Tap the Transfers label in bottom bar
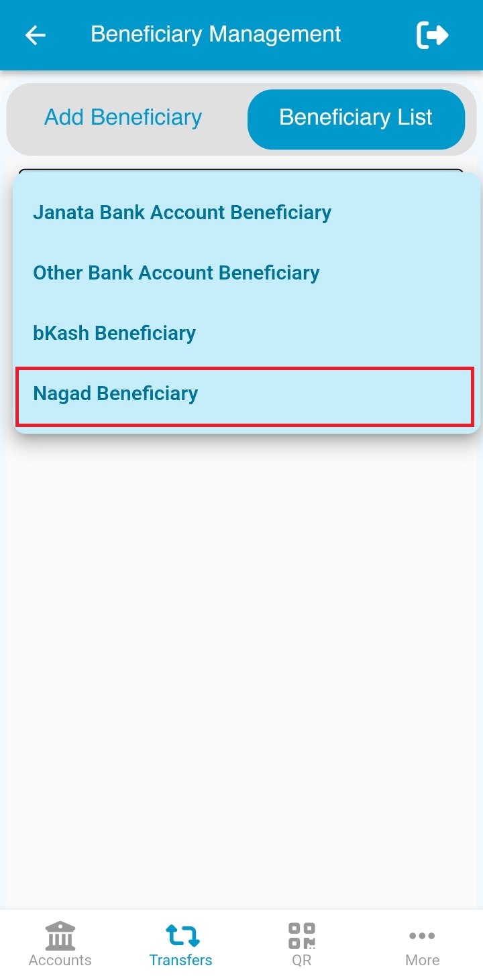The image size is (483, 980). tap(181, 960)
